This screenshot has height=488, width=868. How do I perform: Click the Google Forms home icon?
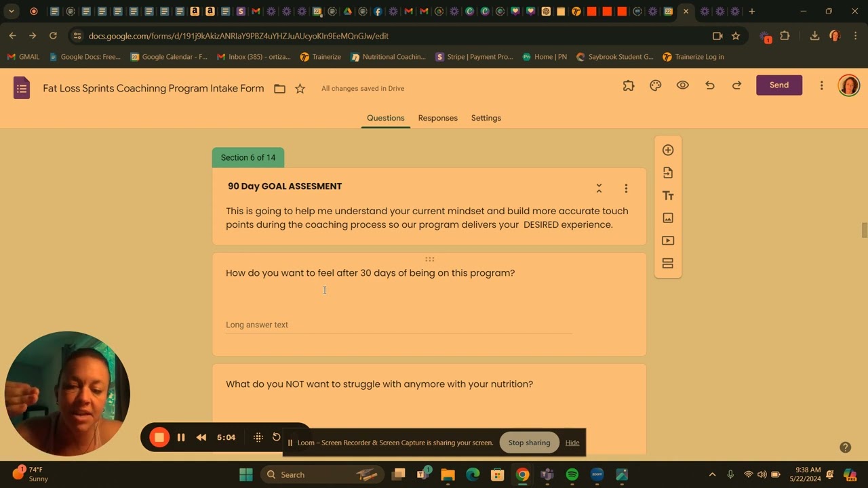pyautogui.click(x=22, y=88)
